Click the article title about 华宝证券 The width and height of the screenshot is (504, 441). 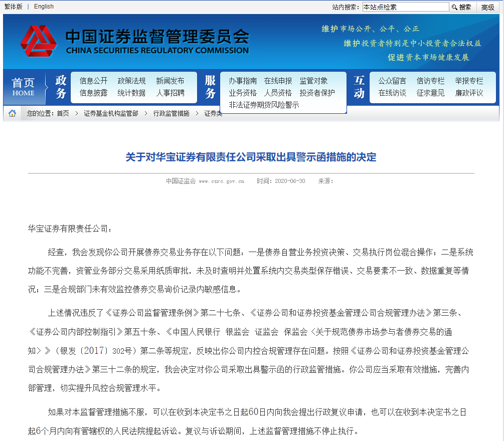pos(251,157)
